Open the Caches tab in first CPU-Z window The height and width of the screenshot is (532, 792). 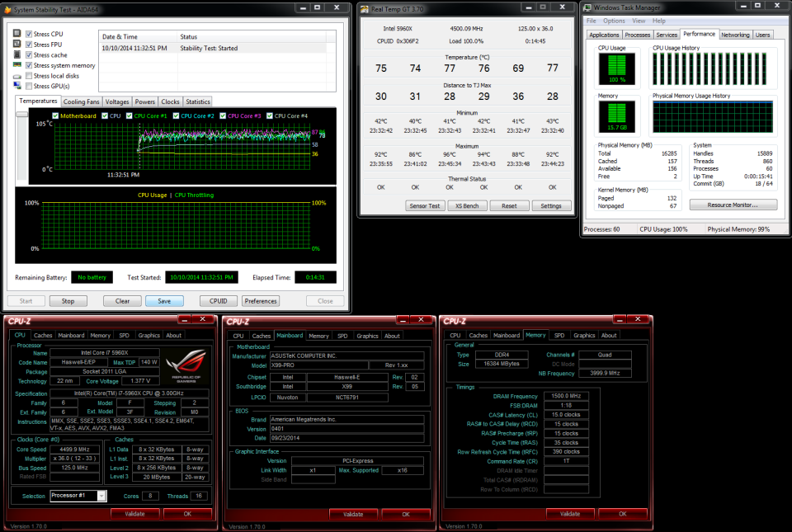coord(43,335)
